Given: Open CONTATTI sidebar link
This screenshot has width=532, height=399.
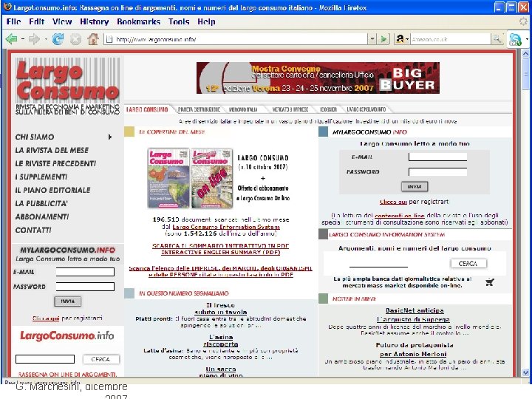Looking at the screenshot, I should [x=33, y=230].
